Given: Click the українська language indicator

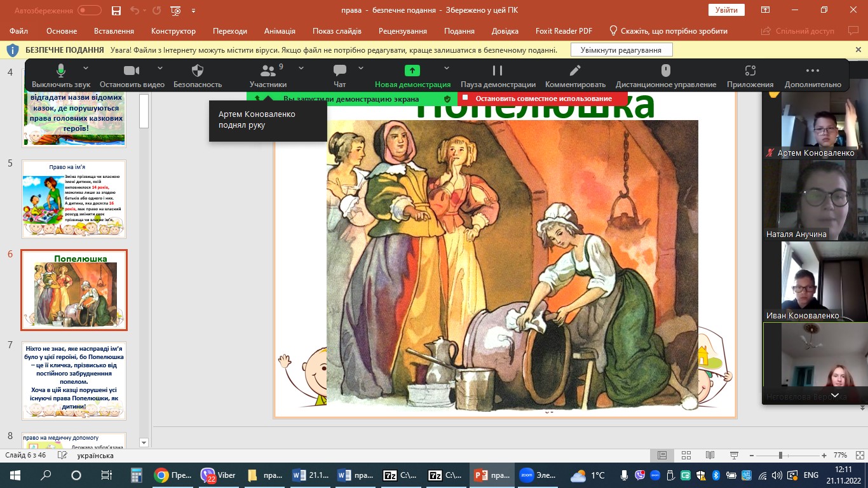Looking at the screenshot, I should tap(95, 456).
